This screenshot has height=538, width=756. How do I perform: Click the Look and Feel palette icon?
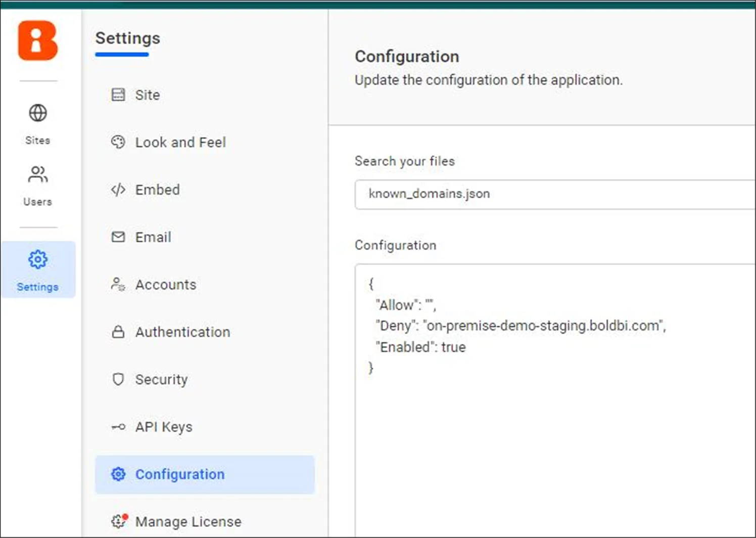click(118, 142)
